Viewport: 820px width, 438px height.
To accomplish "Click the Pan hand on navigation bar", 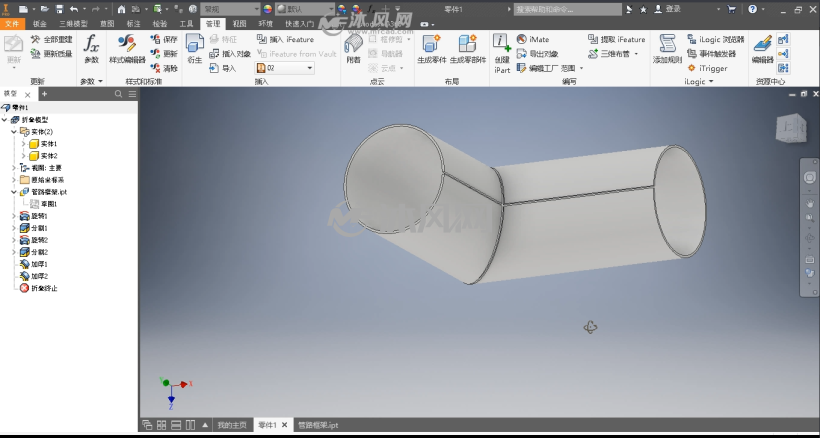I will point(810,203).
